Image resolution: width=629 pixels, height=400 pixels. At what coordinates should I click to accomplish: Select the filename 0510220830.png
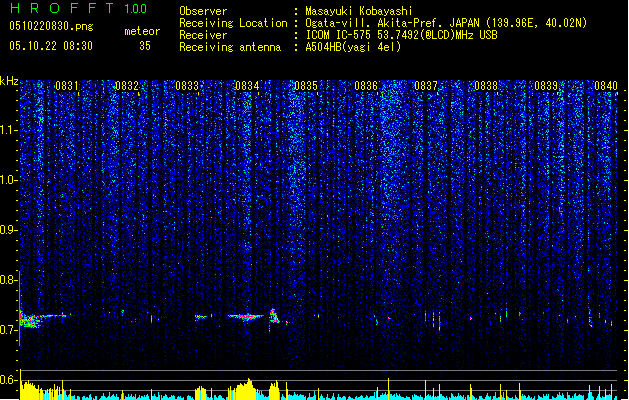pos(51,26)
